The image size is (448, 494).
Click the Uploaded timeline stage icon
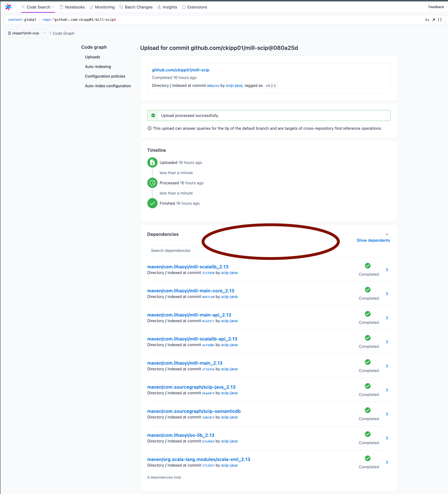pos(152,162)
